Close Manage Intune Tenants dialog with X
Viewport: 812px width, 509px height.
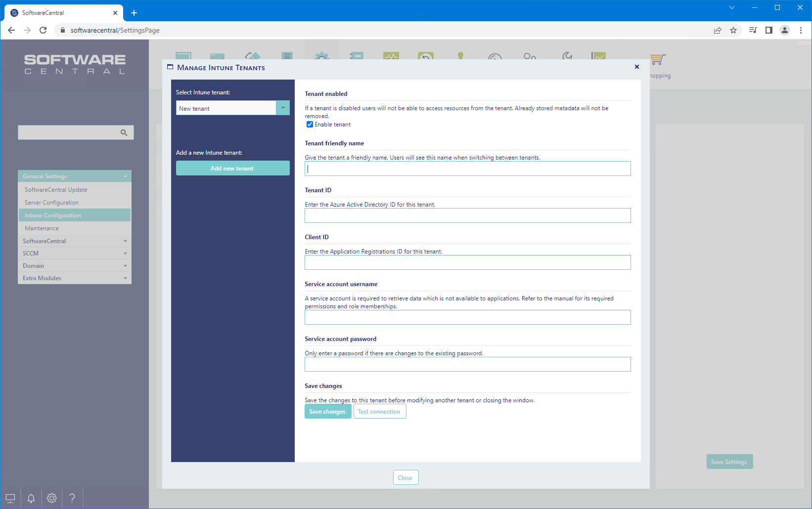637,67
